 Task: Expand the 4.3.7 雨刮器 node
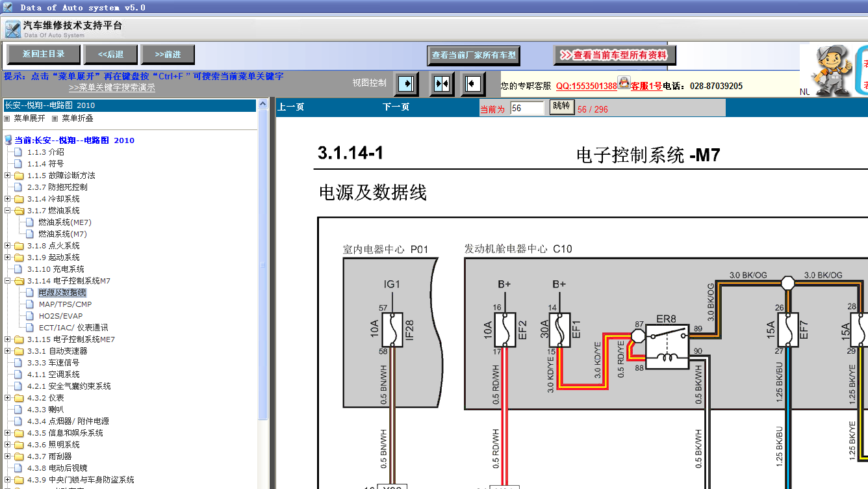point(7,456)
